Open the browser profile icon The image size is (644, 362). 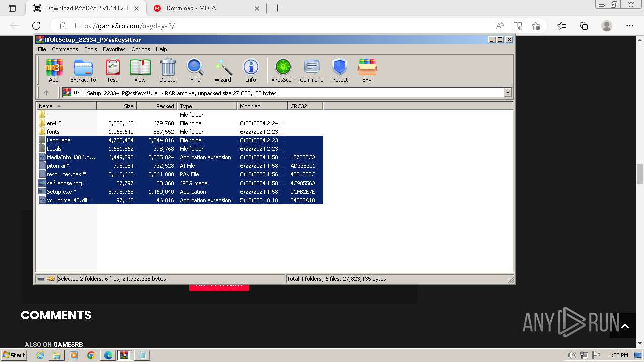coord(607,26)
